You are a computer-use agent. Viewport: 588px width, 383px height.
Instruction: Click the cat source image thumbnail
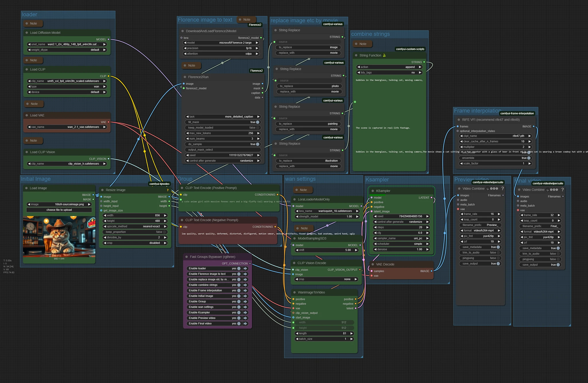(x=59, y=237)
